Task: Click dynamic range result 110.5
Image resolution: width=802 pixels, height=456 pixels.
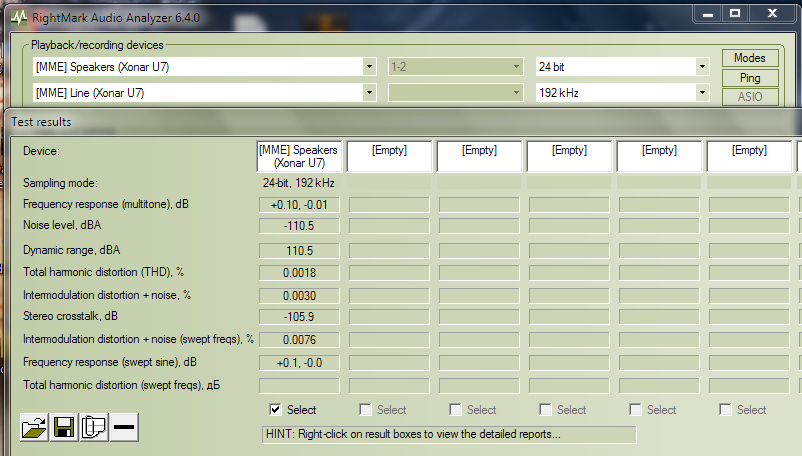Action: click(x=299, y=250)
